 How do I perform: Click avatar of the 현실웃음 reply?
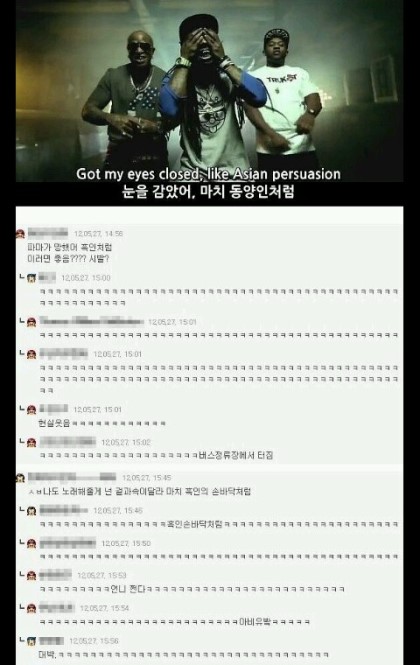pos(31,410)
